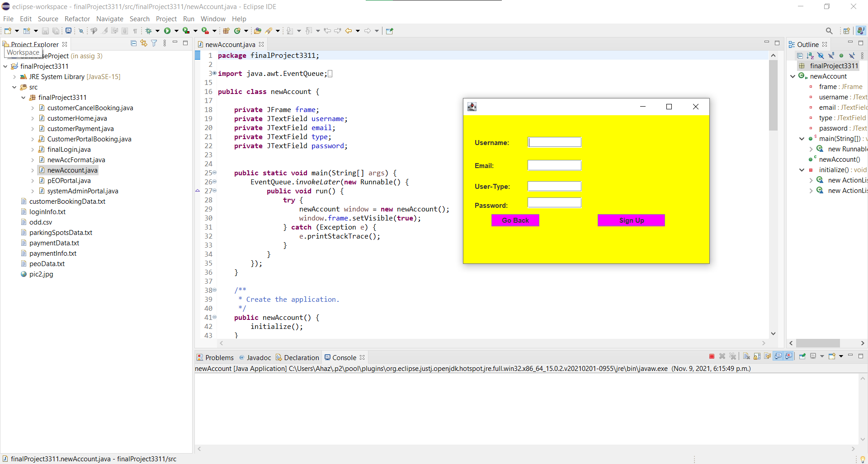This screenshot has width=868, height=464.
Task: Pin the Console view
Action: (802, 356)
